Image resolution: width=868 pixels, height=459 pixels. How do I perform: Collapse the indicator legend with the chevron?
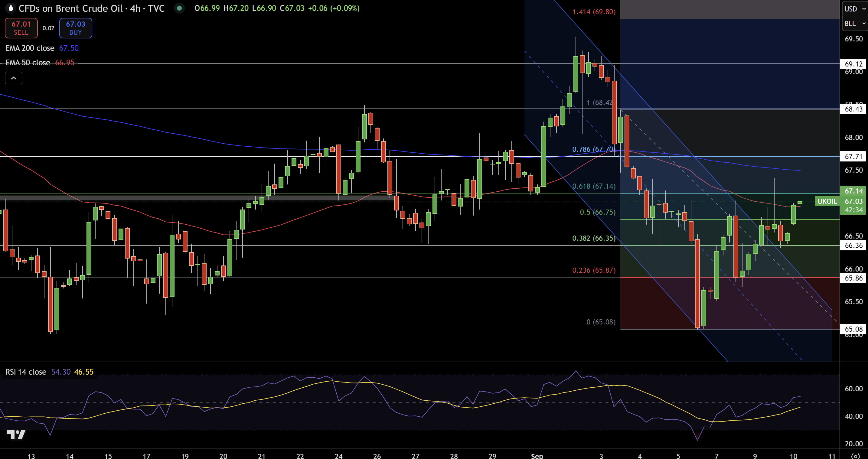(x=14, y=78)
